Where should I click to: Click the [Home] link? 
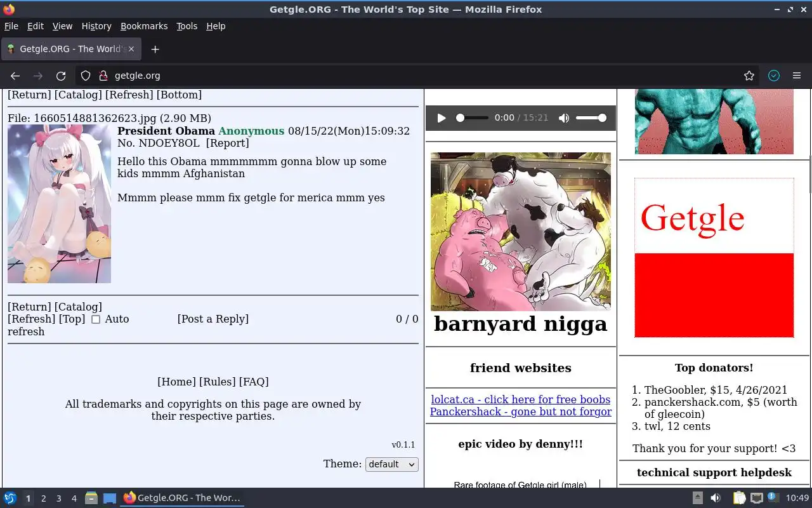coord(176,382)
